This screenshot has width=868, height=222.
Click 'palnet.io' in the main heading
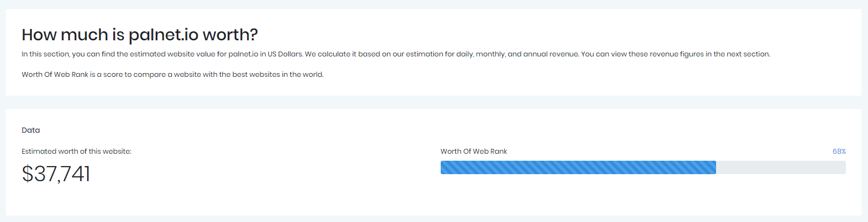pyautogui.click(x=163, y=35)
